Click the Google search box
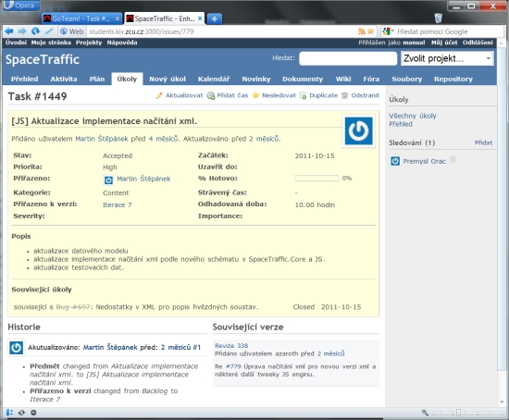 pyautogui.click(x=449, y=31)
